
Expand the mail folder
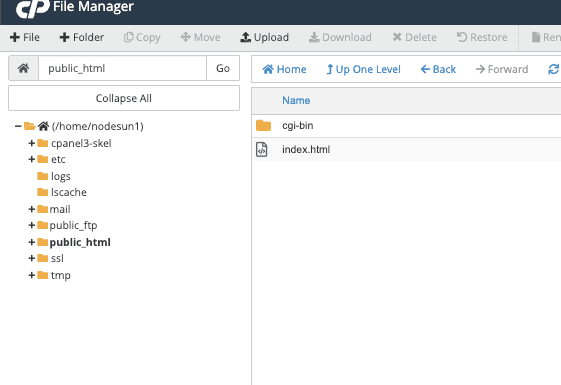31,209
